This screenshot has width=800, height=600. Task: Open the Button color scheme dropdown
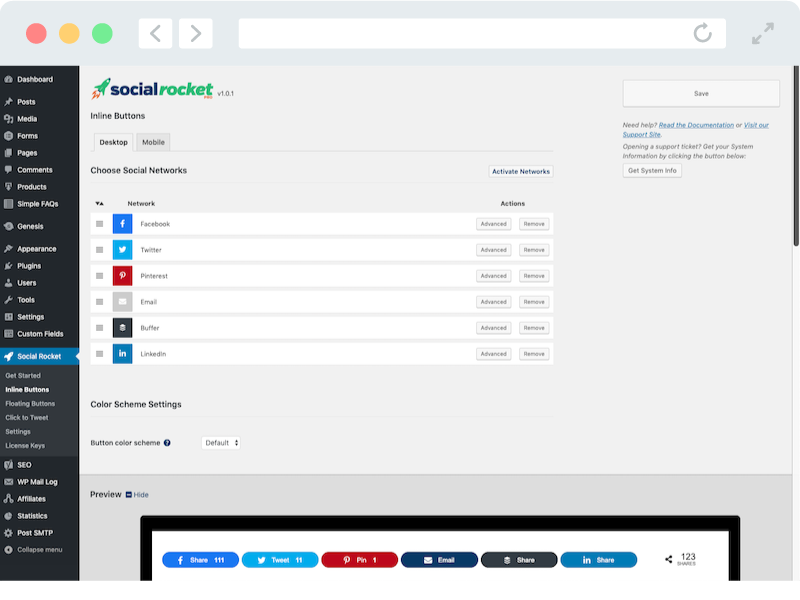(221, 443)
